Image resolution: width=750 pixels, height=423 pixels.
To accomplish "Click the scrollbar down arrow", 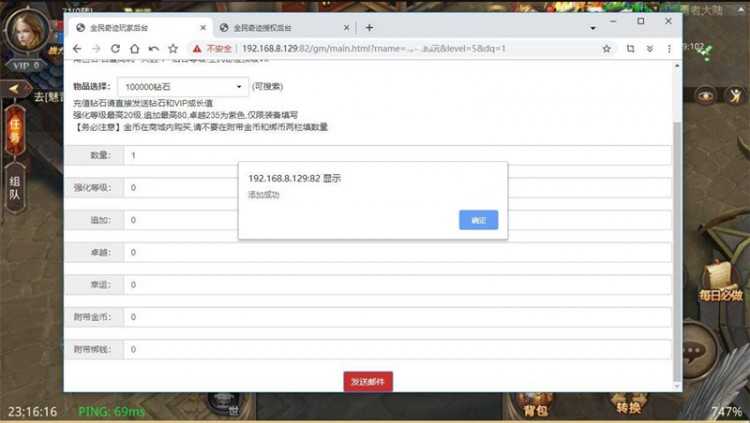I will pos(677,386).
